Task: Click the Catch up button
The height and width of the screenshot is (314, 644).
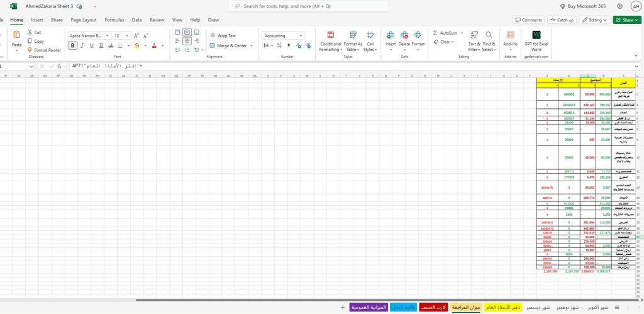Action: coord(562,20)
